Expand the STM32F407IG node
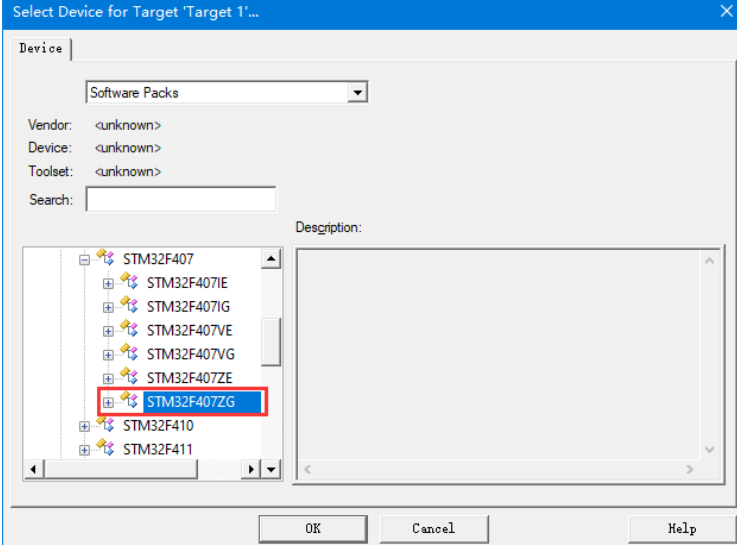 108,308
